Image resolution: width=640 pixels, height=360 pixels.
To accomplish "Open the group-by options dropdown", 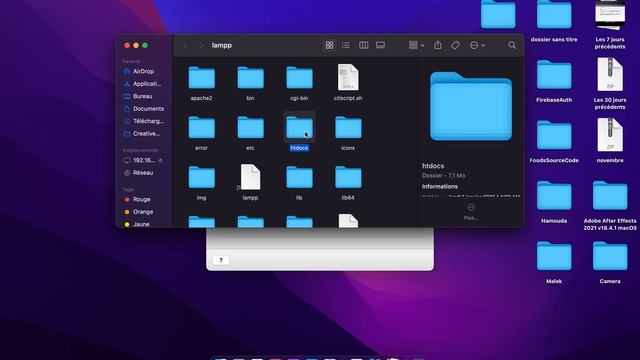I will (x=416, y=45).
